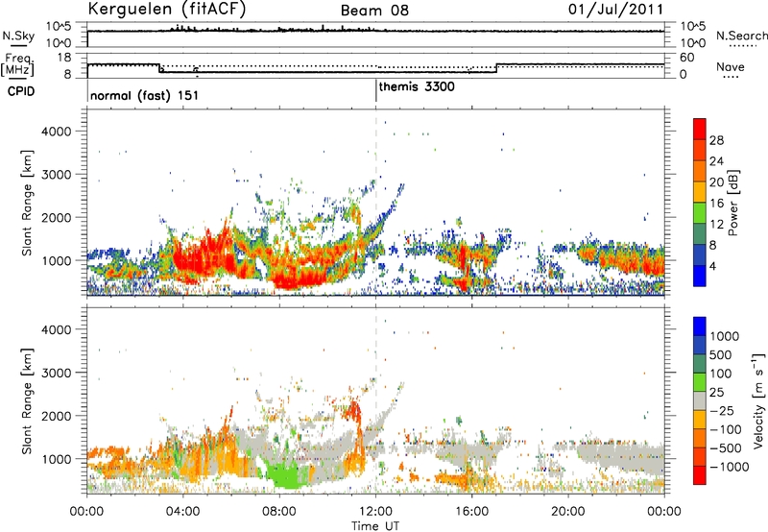The height and width of the screenshot is (532, 768).
Task: Click the "18" frequency axis tick label
Action: 64,58
